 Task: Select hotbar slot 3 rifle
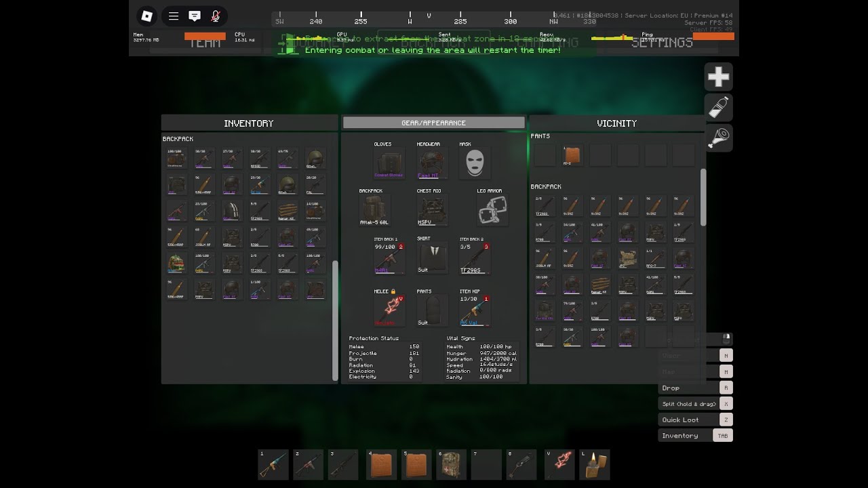pos(343,464)
